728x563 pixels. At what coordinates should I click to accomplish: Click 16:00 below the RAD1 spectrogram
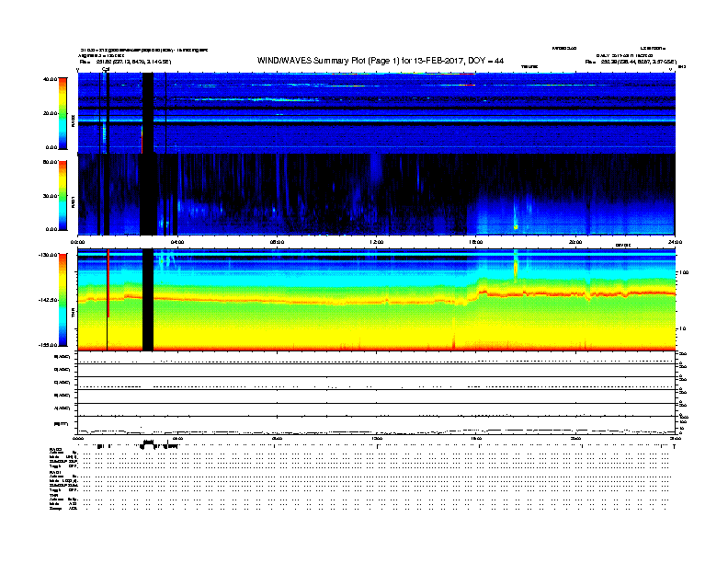click(475, 242)
